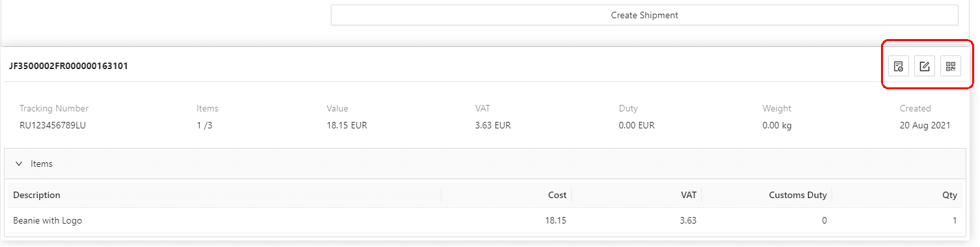This screenshot has width=980, height=247.
Task: Select the Beanie with Logo row
Action: tap(485, 220)
